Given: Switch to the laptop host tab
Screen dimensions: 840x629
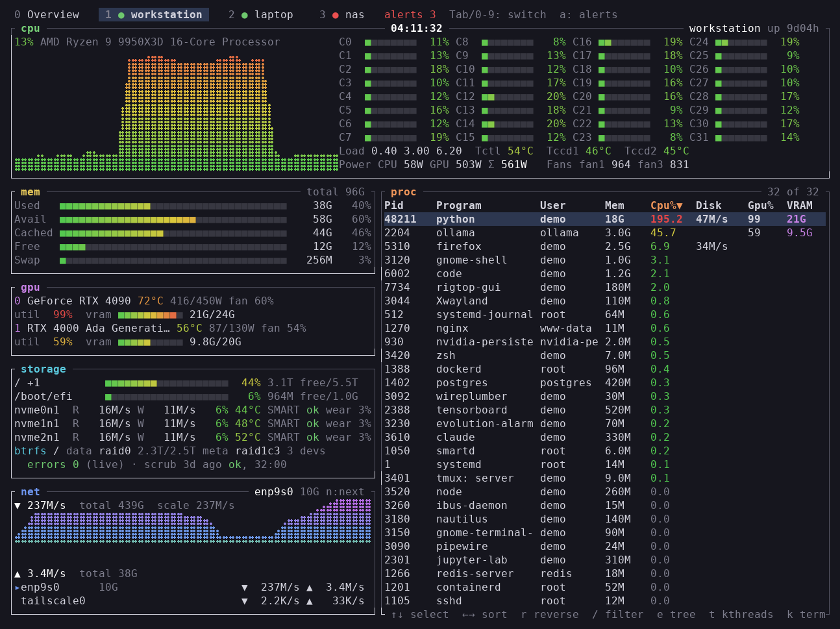Looking at the screenshot, I should 261,14.
